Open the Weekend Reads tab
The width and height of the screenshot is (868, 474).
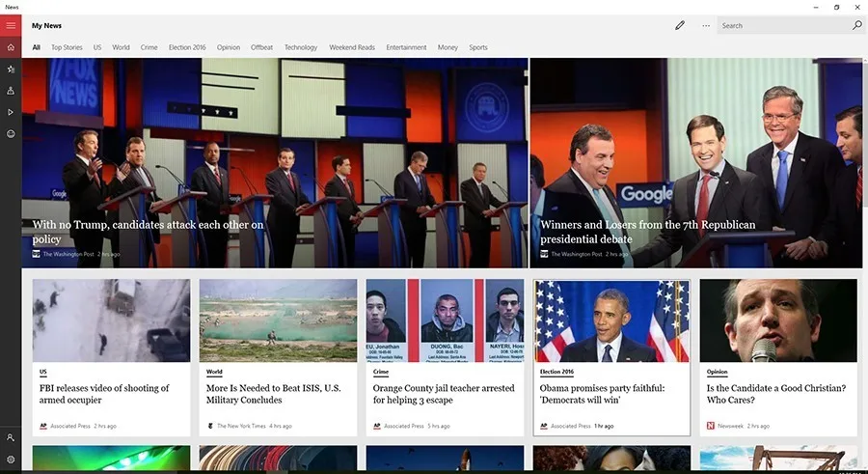tap(351, 47)
